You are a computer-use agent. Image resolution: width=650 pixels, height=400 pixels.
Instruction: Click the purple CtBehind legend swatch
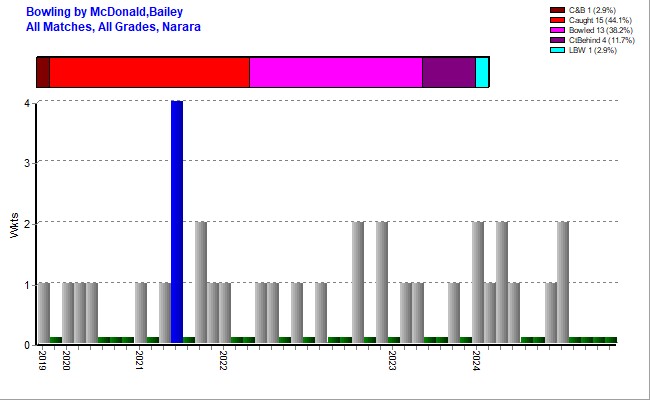pyautogui.click(x=558, y=40)
